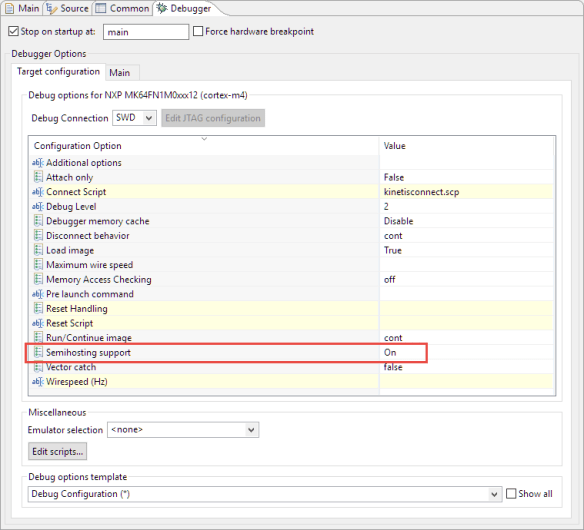The image size is (584, 530).
Task: Click the On value for Semihosting support
Action: [390, 352]
